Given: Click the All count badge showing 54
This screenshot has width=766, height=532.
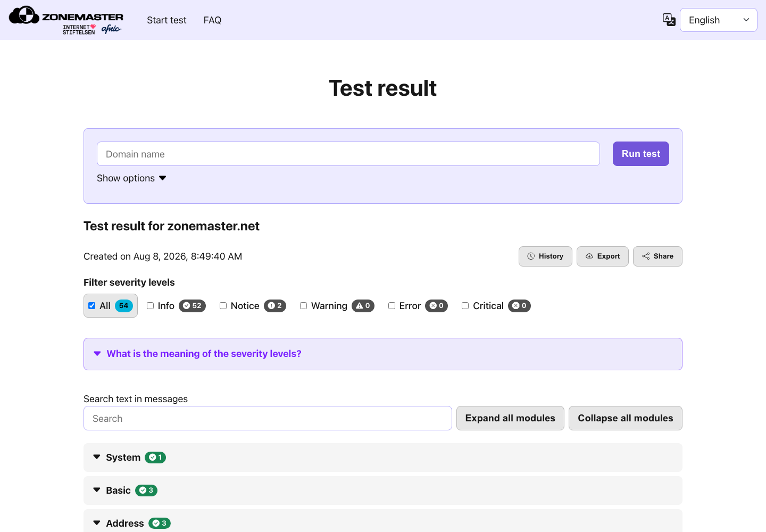Looking at the screenshot, I should [124, 306].
